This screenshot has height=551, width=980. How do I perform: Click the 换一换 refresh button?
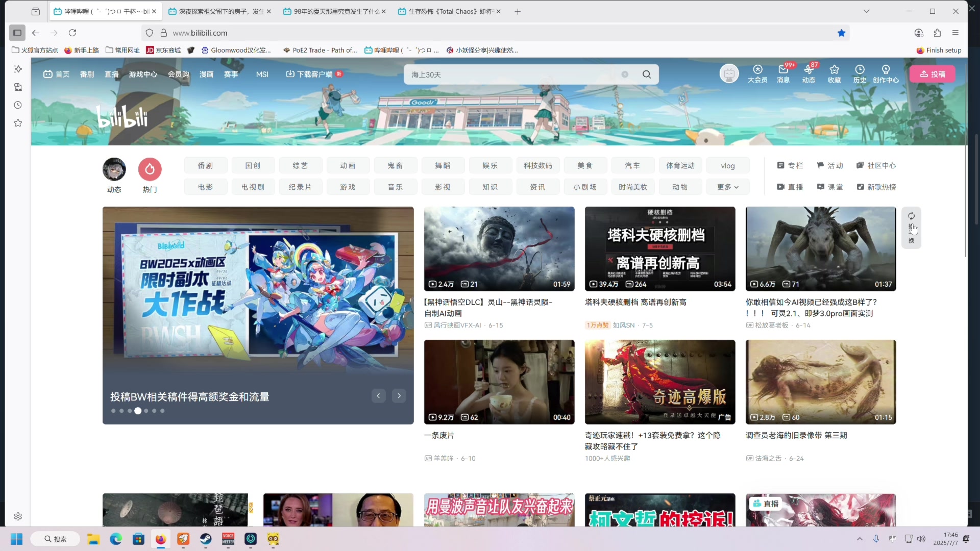pyautogui.click(x=911, y=228)
